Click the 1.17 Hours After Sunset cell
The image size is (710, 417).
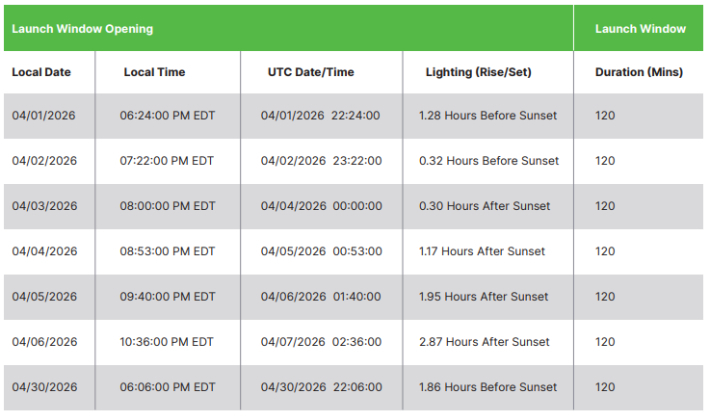coord(482,251)
